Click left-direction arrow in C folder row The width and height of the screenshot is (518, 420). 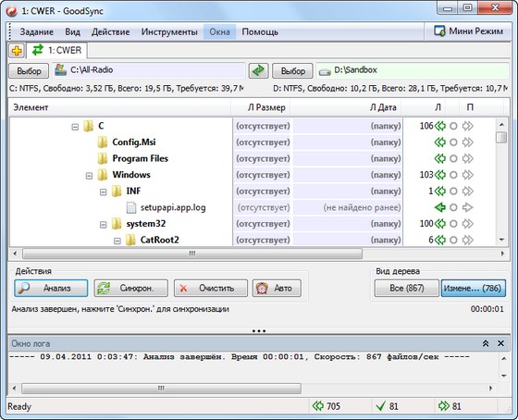[439, 126]
